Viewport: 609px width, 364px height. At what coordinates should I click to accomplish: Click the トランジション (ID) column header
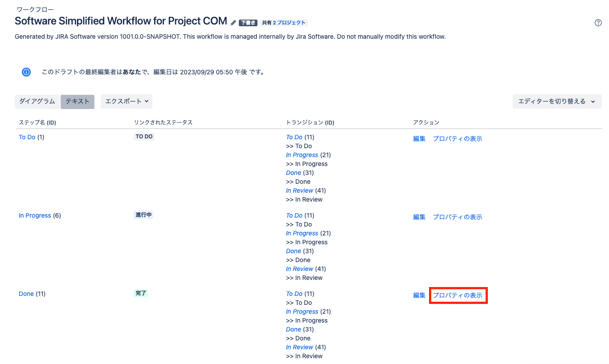[x=310, y=122]
